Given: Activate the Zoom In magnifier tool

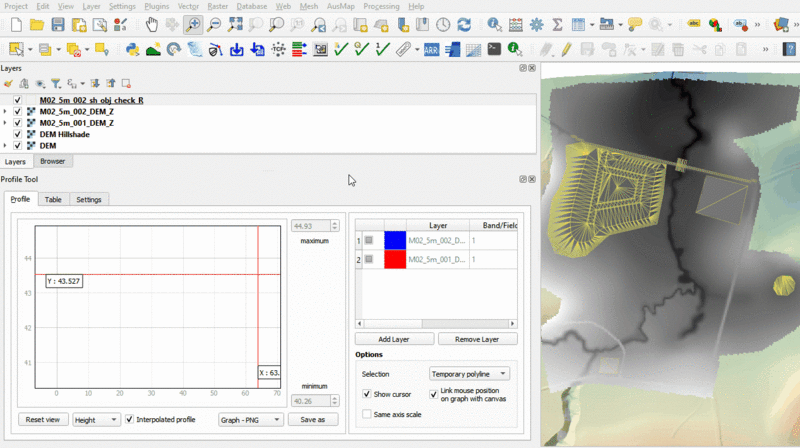Looking at the screenshot, I should (x=192, y=24).
